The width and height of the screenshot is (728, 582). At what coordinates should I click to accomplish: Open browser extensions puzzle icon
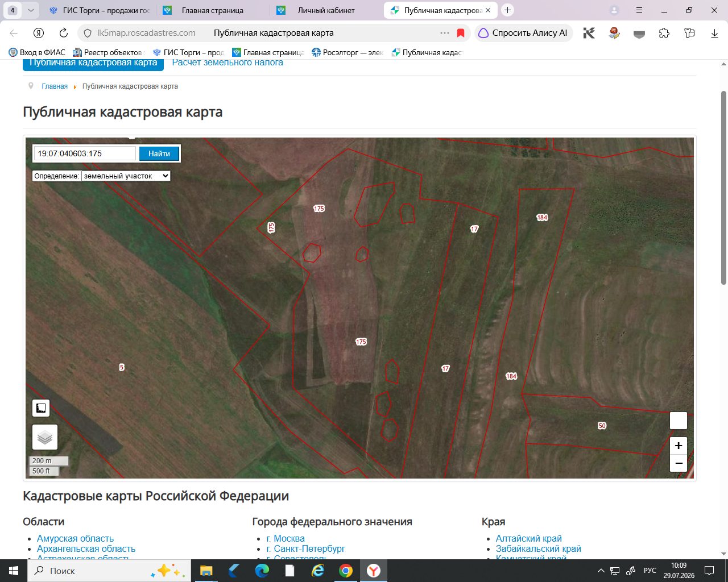(x=664, y=33)
